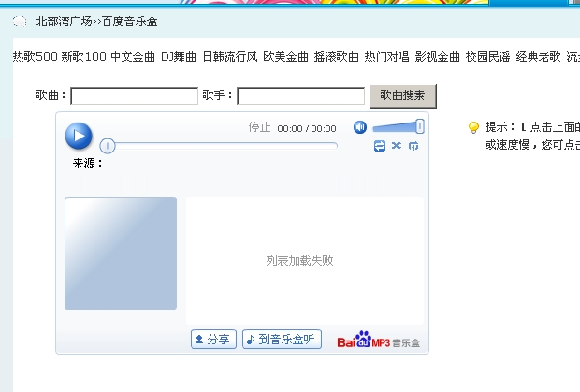Click the 北部湾广场>>百度音乐盒 breadcrumb title
This screenshot has width=580, height=392.
click(96, 22)
